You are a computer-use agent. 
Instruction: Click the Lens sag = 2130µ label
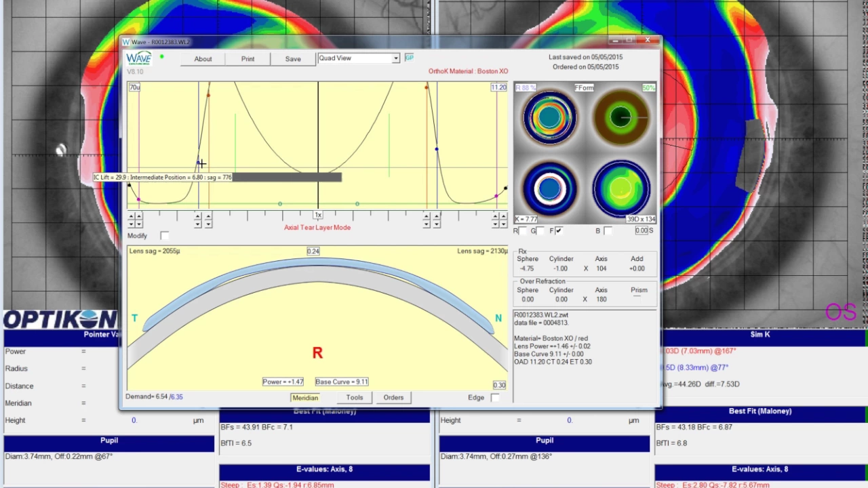tap(482, 251)
